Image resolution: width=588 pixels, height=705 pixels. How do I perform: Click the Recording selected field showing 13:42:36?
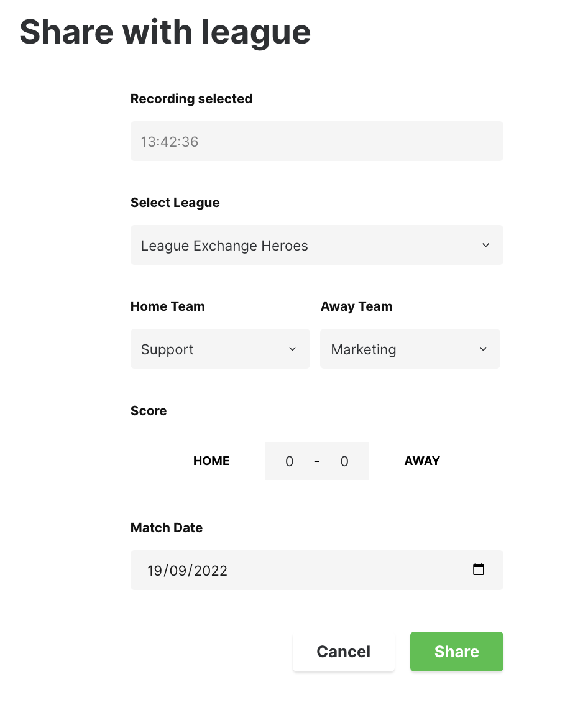click(316, 141)
